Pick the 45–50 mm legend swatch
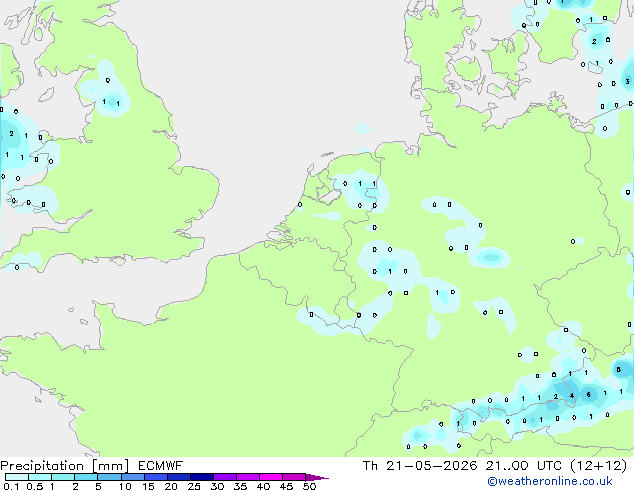634x490 pixels. pos(294,477)
